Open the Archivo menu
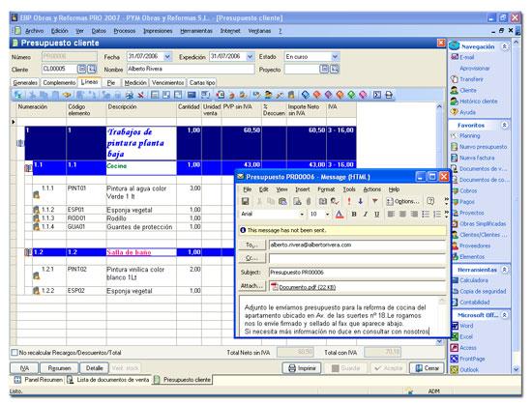Image resolution: width=532 pixels, height=405 pixels. 35,31
